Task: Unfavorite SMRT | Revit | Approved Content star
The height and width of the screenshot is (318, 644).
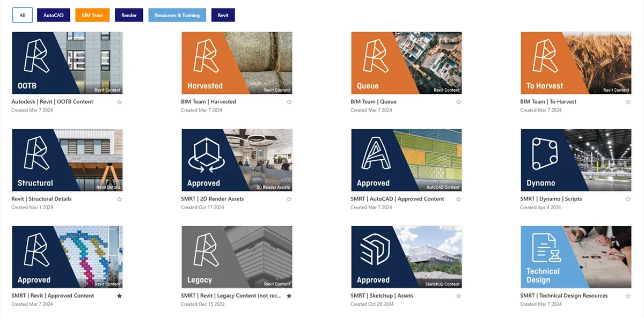Action: (x=119, y=296)
